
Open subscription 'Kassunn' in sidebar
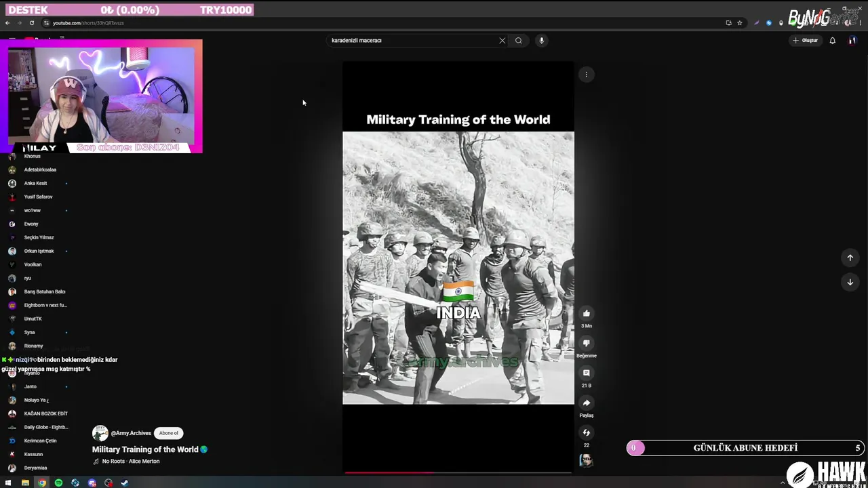tap(33, 454)
